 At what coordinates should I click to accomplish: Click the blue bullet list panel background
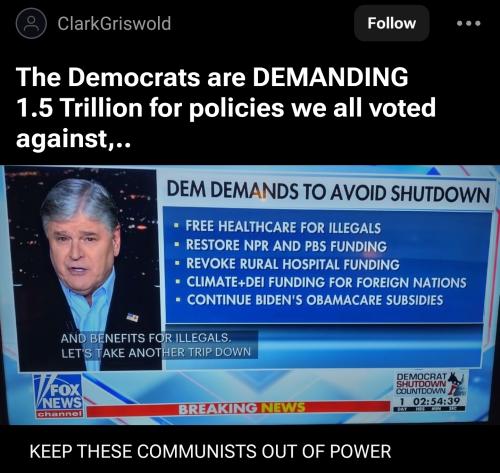327,265
